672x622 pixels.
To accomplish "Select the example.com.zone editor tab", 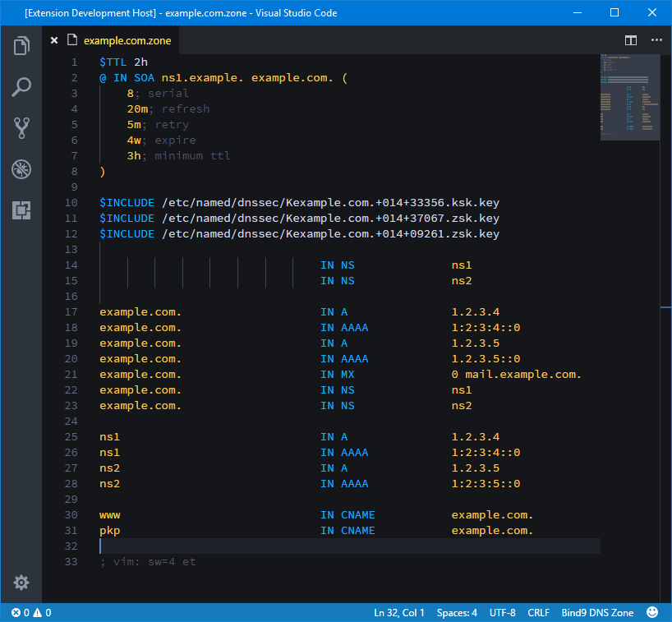I will pos(127,39).
